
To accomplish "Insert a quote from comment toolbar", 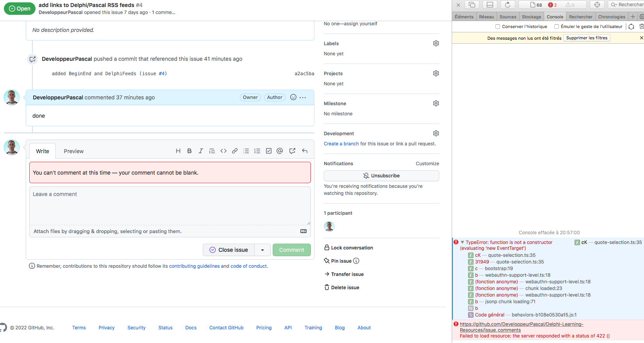I will (x=212, y=151).
